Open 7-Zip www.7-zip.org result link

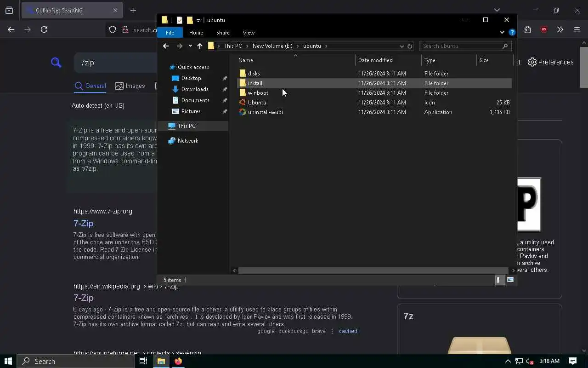coord(83,223)
